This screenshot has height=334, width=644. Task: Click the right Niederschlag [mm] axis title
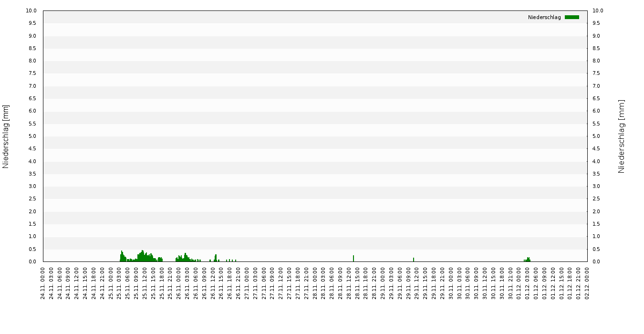click(x=621, y=136)
